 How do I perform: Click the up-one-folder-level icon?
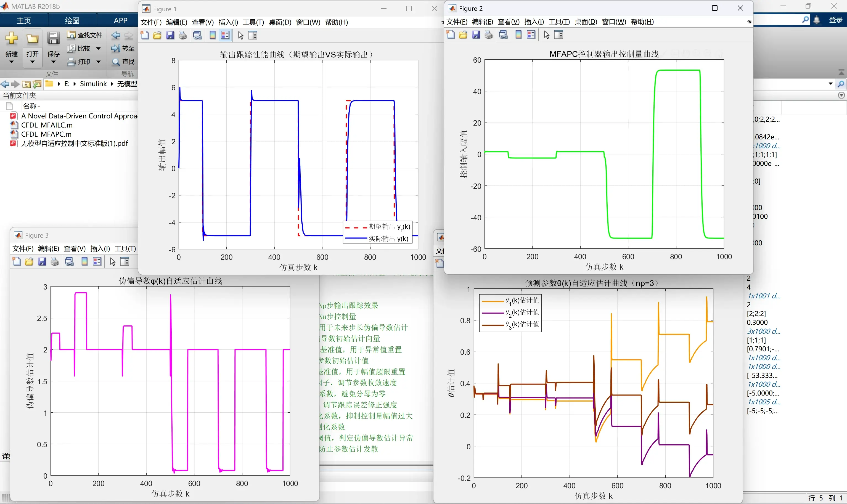tap(26, 84)
